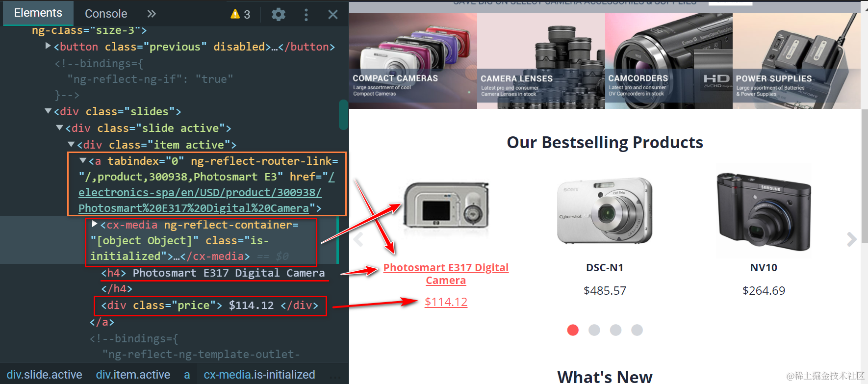
Task: Close the DevTools panel
Action: click(x=333, y=14)
